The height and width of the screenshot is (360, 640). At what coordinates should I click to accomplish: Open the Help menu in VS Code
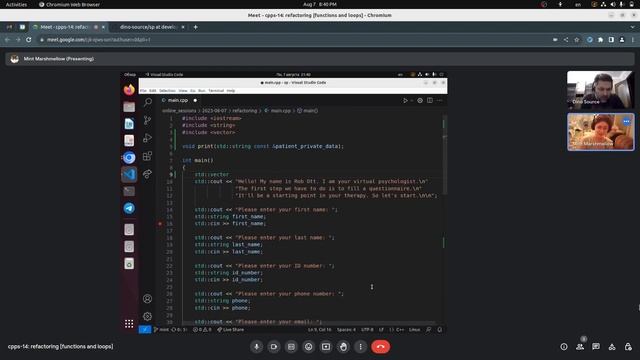pyautogui.click(x=231, y=91)
